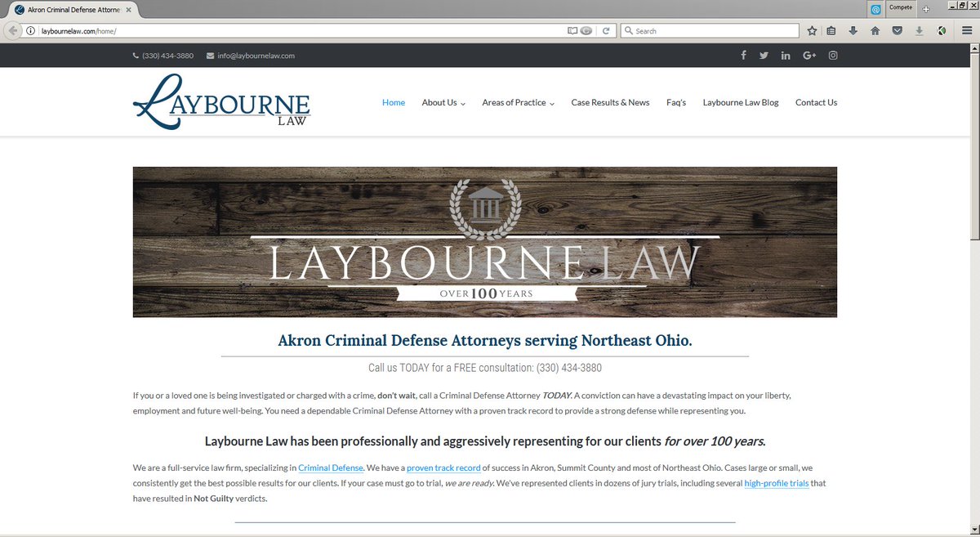Bookmark this page with the star

[812, 31]
